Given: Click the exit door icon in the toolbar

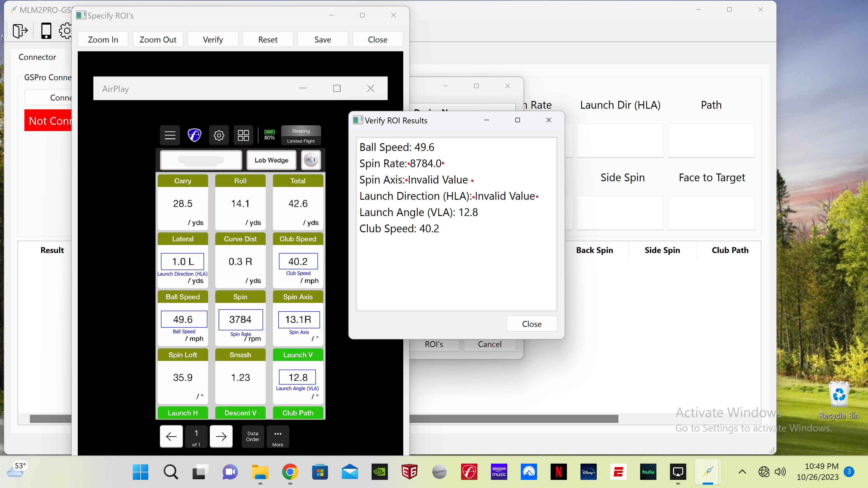Looking at the screenshot, I should [x=20, y=31].
